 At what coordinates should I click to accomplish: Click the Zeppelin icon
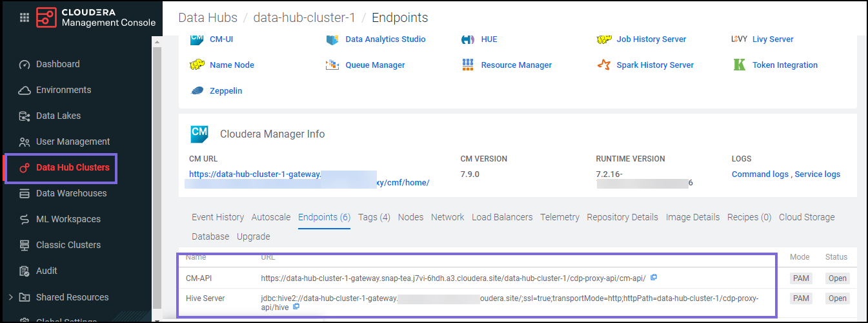pyautogui.click(x=197, y=90)
